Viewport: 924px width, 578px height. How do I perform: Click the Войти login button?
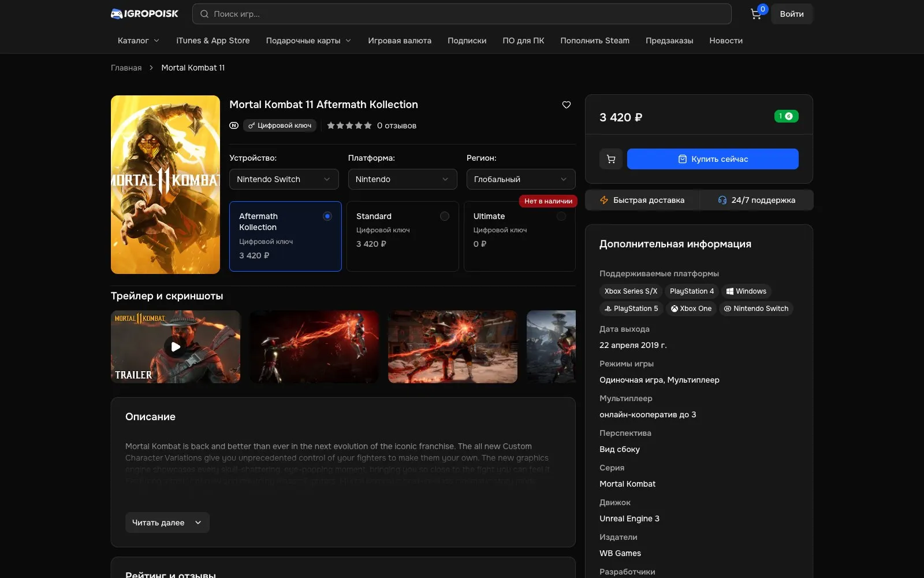792,14
